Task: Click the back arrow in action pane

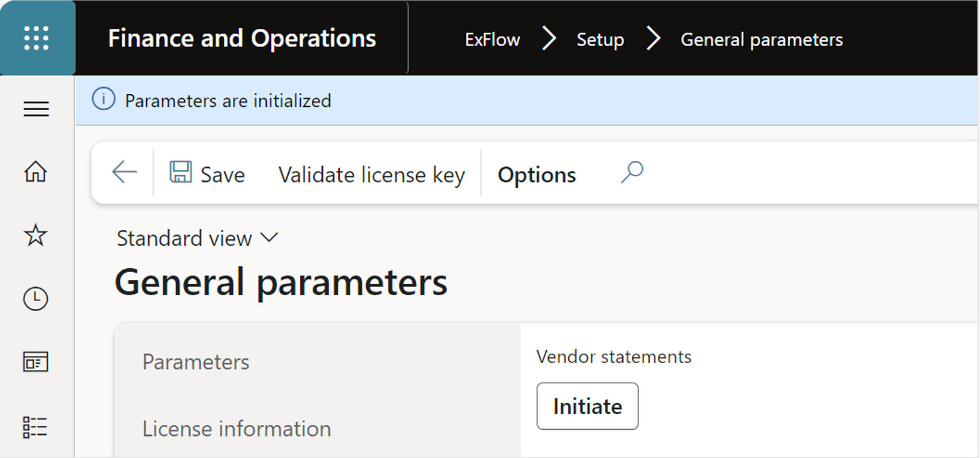Action: tap(124, 172)
